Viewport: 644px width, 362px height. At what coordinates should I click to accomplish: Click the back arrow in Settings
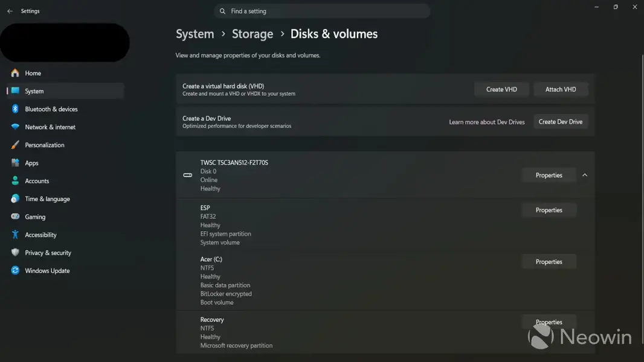coord(10,11)
